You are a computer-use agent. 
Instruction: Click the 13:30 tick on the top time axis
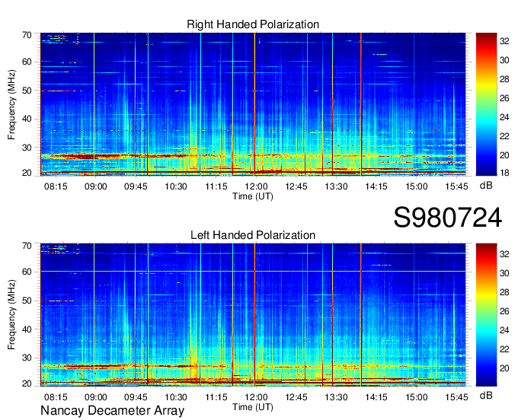point(336,186)
